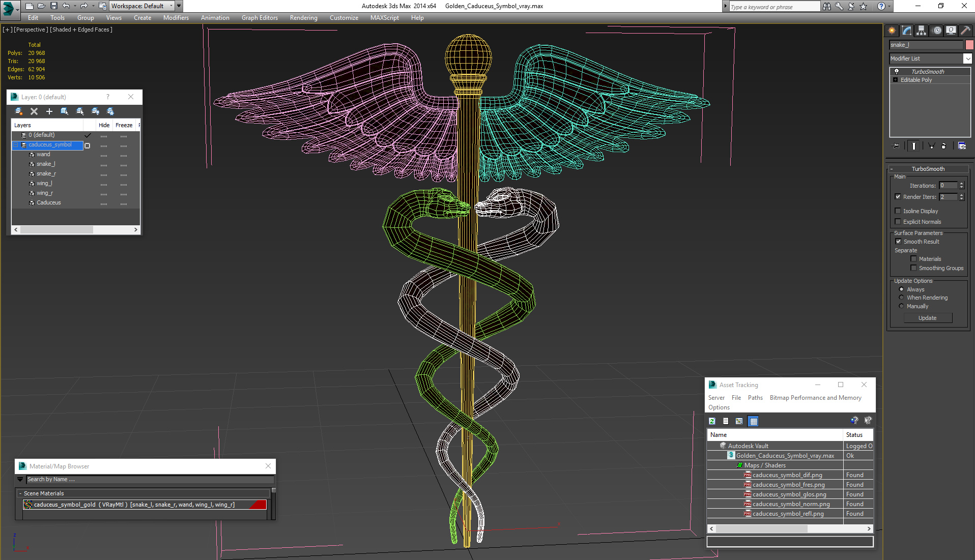Open the Create command panel tab
The height and width of the screenshot is (560, 975).
[x=892, y=31]
